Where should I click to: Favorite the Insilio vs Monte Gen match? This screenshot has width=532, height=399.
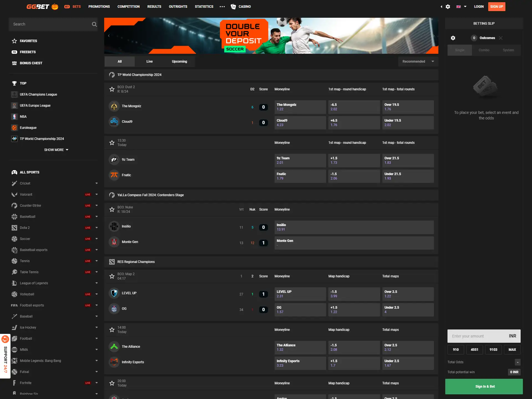click(x=112, y=209)
